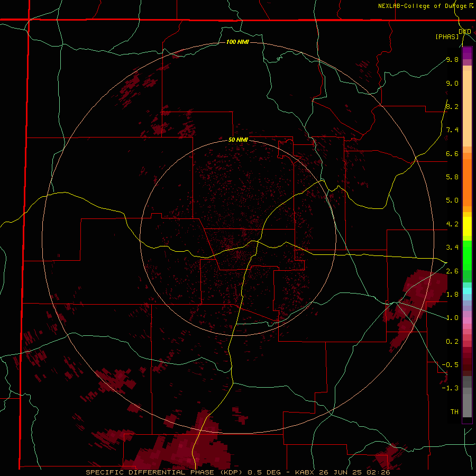Click the [PHAS] legend unit label
Image resolution: width=476 pixels, height=476 pixels.
pyautogui.click(x=447, y=36)
